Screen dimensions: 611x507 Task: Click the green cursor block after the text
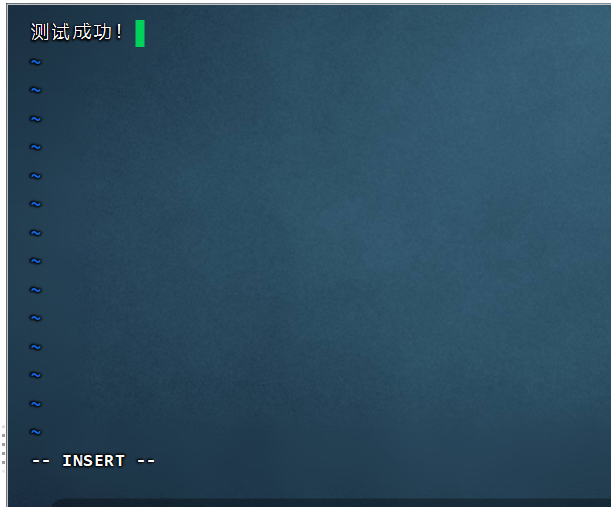tap(140, 34)
